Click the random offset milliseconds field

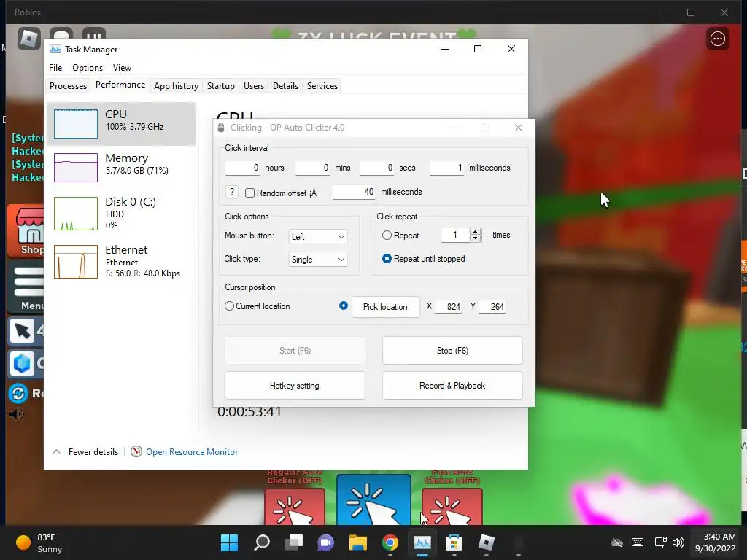coord(354,192)
